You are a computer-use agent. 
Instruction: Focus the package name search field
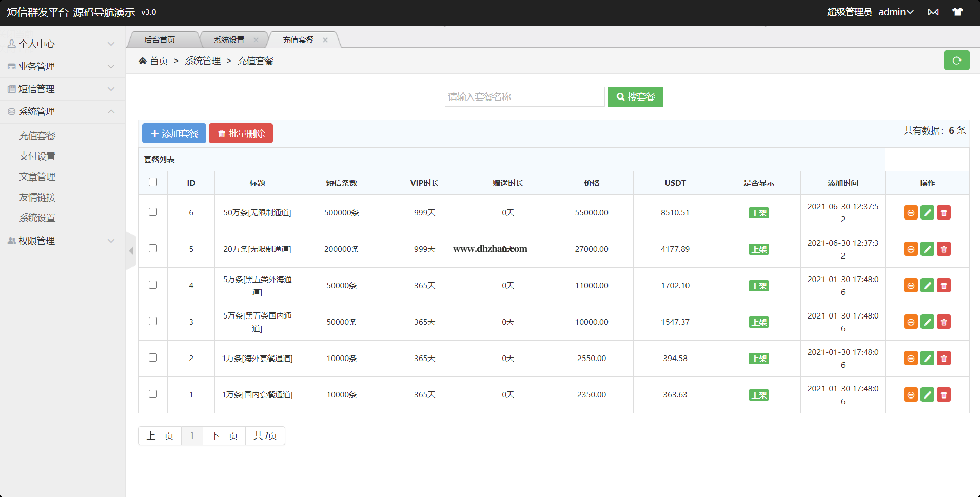point(524,97)
